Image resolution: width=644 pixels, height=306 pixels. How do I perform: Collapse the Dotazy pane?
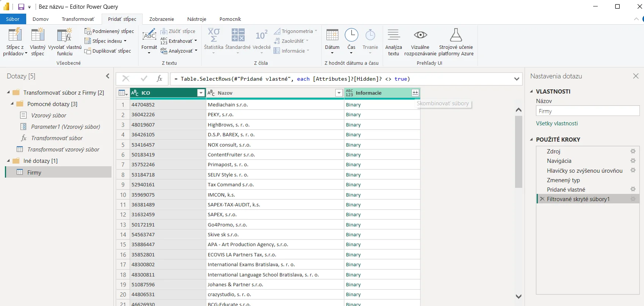coord(108,76)
